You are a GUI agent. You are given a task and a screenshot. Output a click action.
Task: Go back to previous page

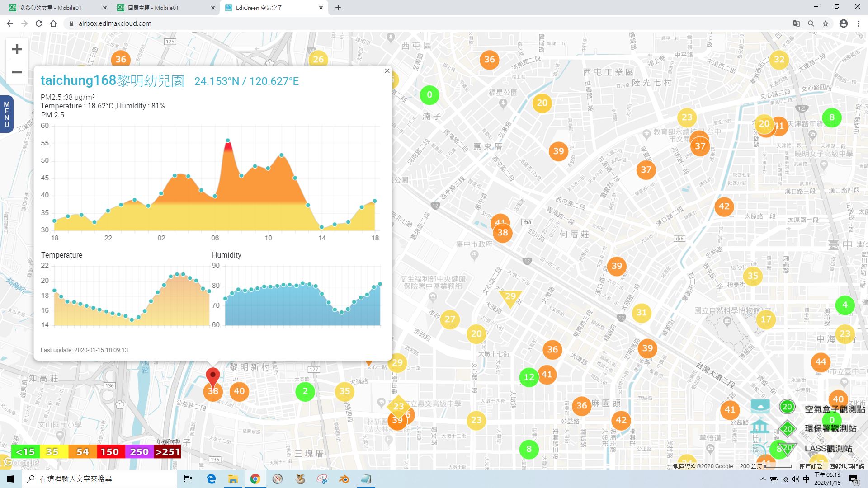(9, 23)
